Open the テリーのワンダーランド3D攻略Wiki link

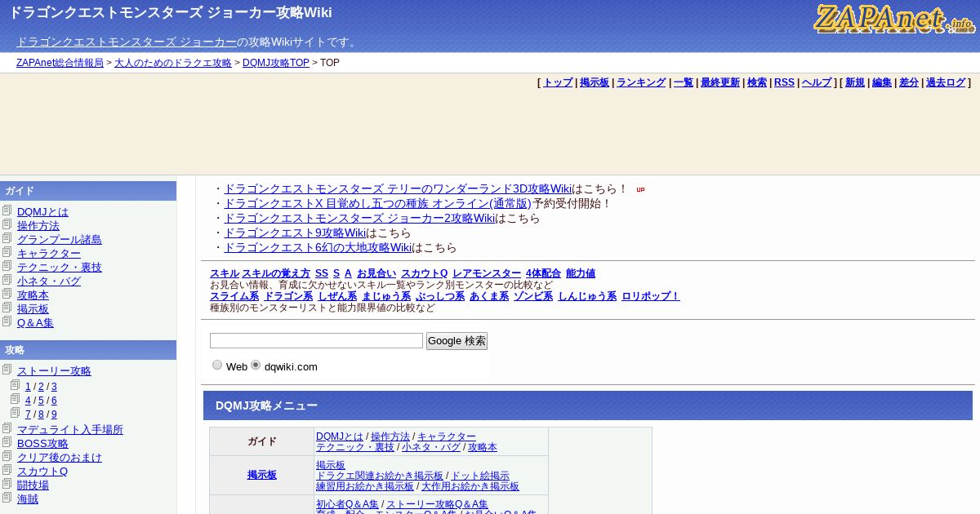point(398,188)
